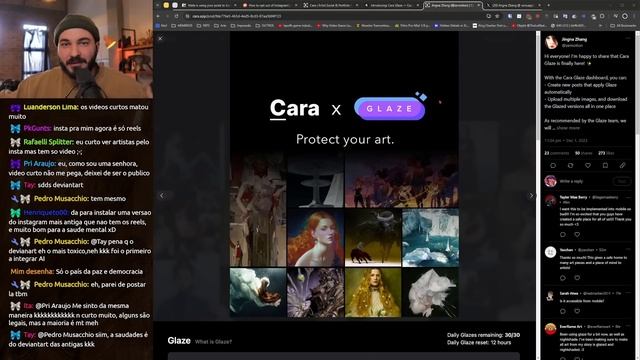View the 273 likes count
Viewport: 640px width, 360px height.
606,153
